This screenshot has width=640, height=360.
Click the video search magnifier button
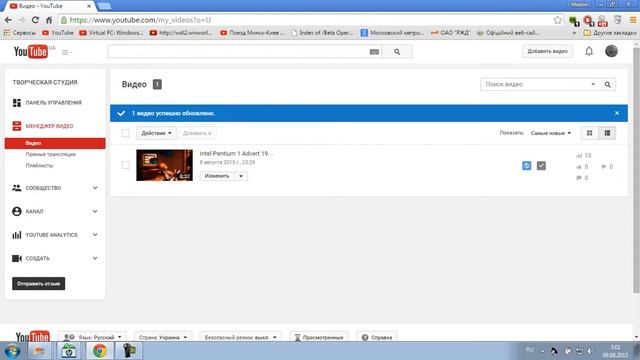point(608,84)
